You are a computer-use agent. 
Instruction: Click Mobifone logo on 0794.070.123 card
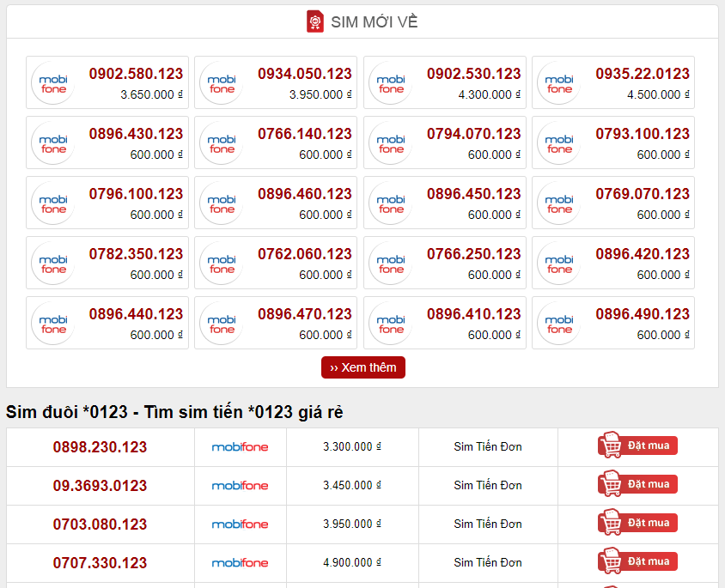(391, 143)
